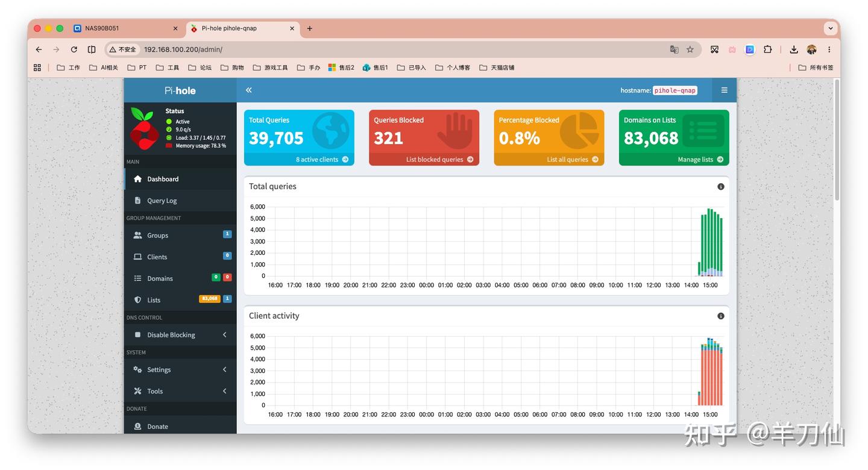Open the 个人博客 bookmarks folder
The image size is (868, 470).
coord(452,67)
